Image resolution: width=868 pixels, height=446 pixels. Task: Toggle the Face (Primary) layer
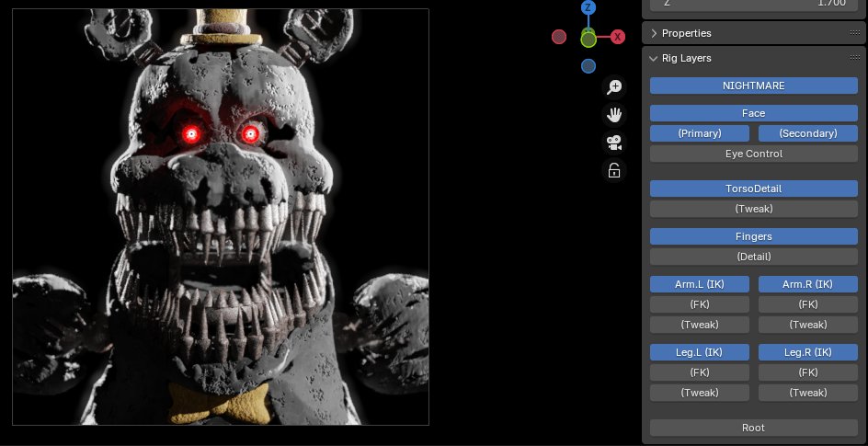pyautogui.click(x=699, y=133)
